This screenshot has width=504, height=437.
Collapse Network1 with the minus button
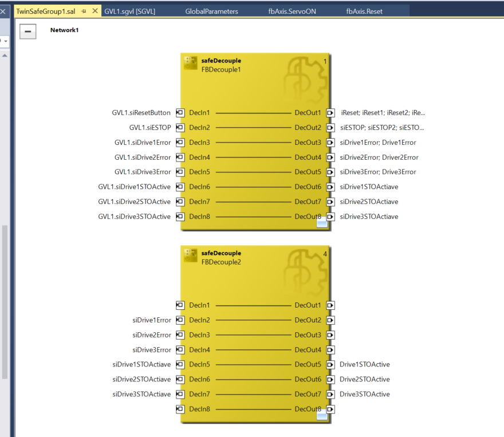tap(28, 32)
